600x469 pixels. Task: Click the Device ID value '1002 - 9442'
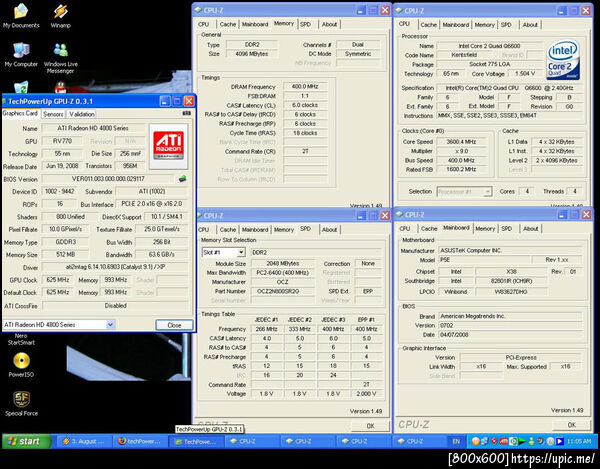(x=59, y=191)
